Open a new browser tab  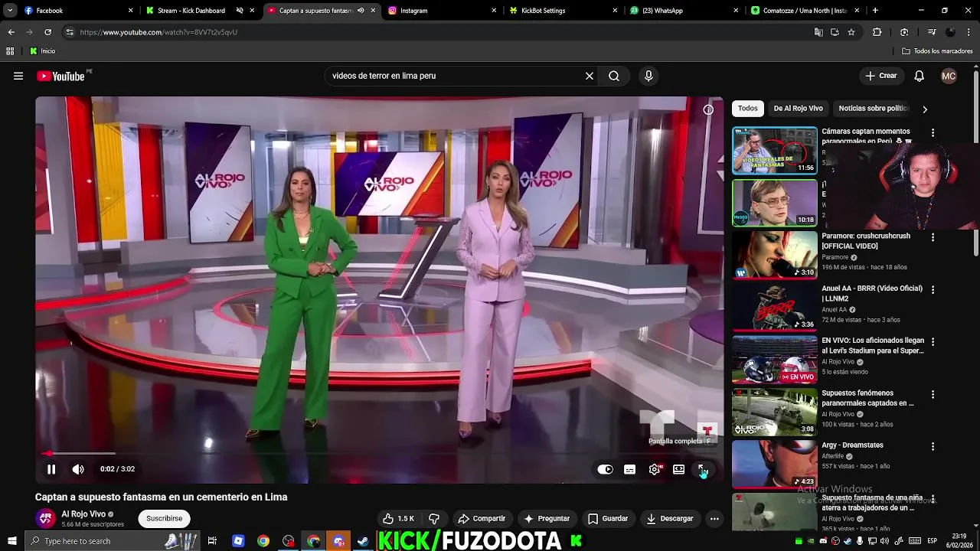(875, 11)
